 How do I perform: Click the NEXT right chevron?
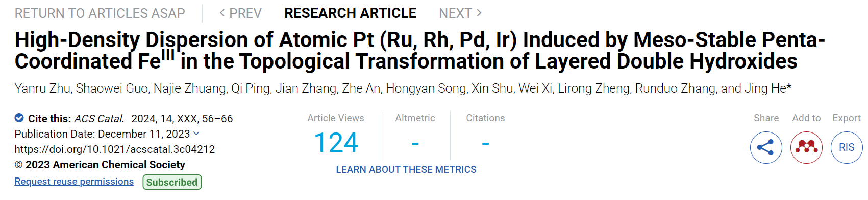coord(479,13)
